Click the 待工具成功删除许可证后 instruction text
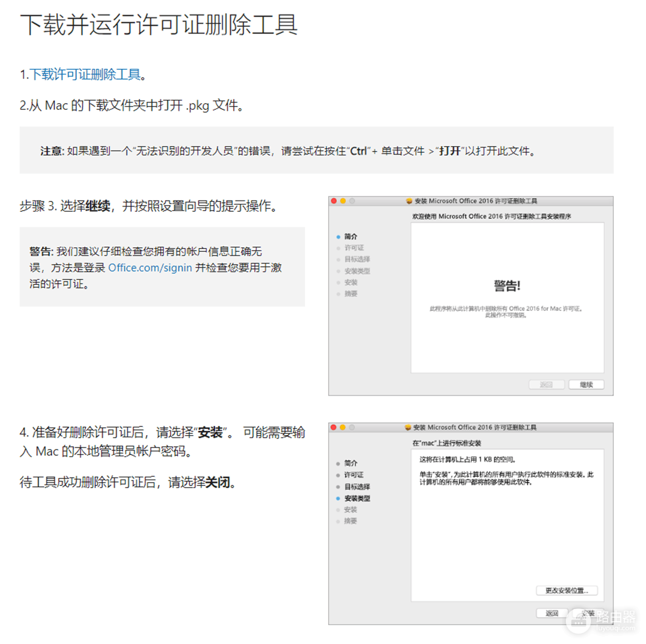The height and width of the screenshot is (644, 646). point(128,482)
